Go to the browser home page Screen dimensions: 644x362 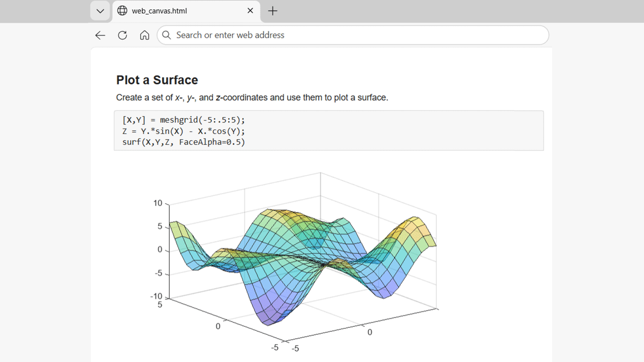(x=144, y=35)
